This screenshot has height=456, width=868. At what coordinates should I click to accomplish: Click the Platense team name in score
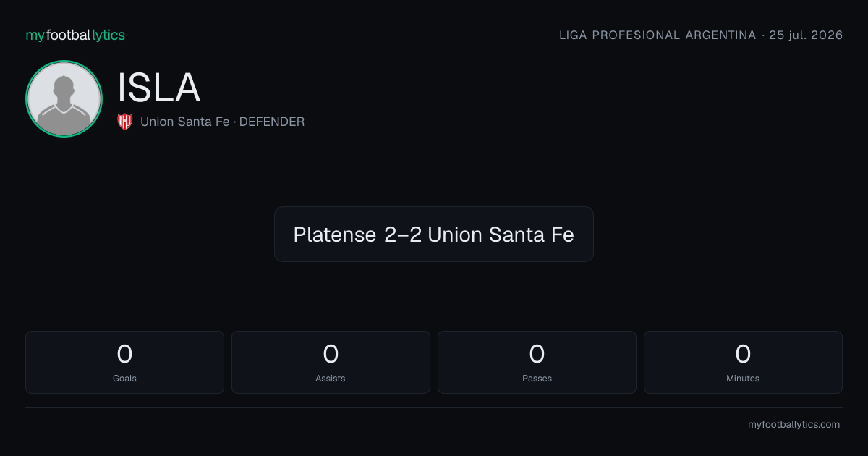(335, 235)
